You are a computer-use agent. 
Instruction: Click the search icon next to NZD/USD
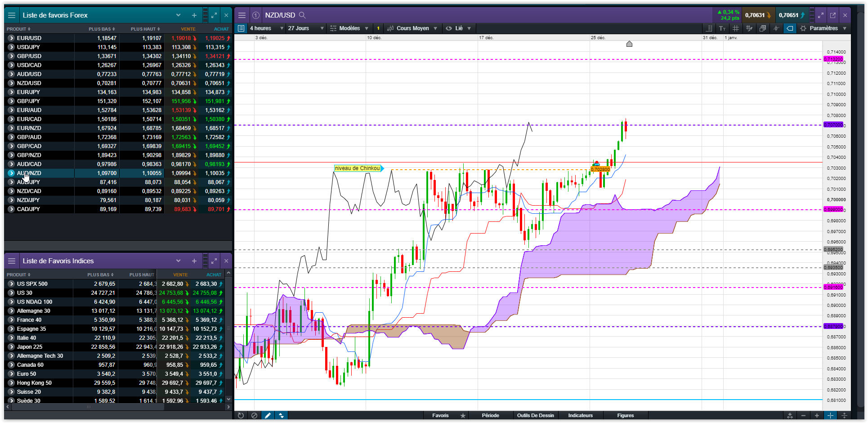[302, 15]
